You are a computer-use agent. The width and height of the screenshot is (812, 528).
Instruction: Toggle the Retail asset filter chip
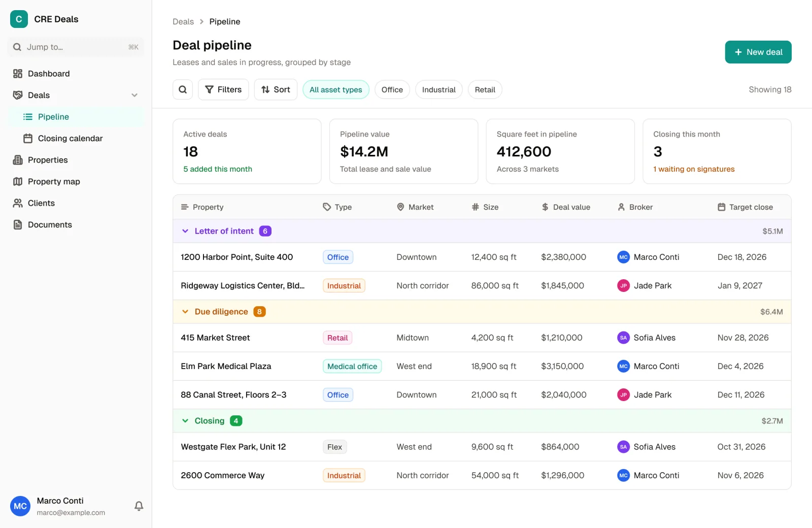click(485, 90)
